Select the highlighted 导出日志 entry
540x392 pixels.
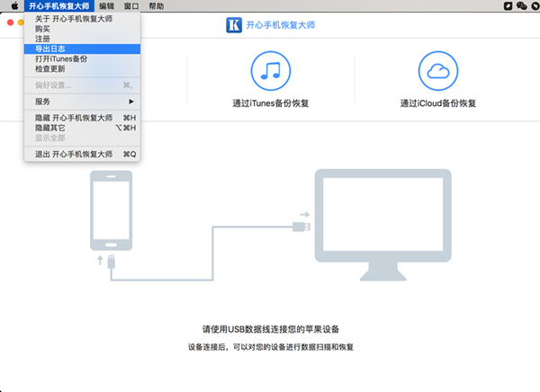pos(82,49)
